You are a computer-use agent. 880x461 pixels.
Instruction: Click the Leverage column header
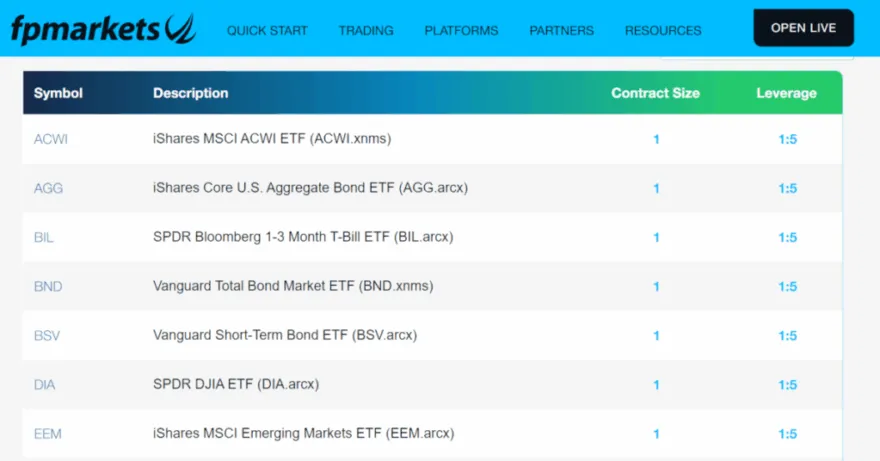pos(786,93)
